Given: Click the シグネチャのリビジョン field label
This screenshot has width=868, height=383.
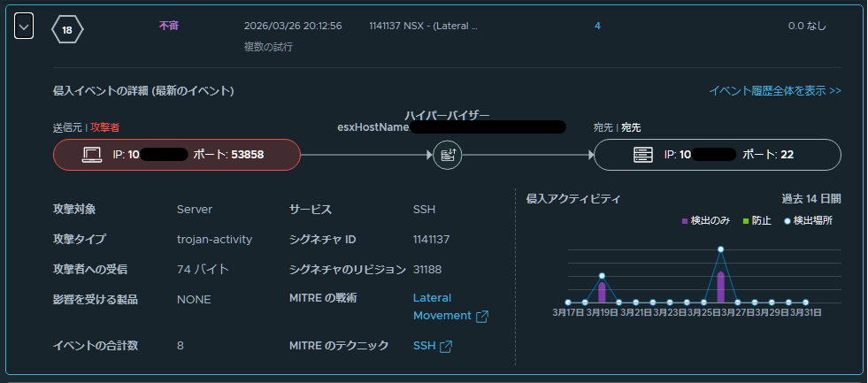Looking at the screenshot, I should pos(348,270).
